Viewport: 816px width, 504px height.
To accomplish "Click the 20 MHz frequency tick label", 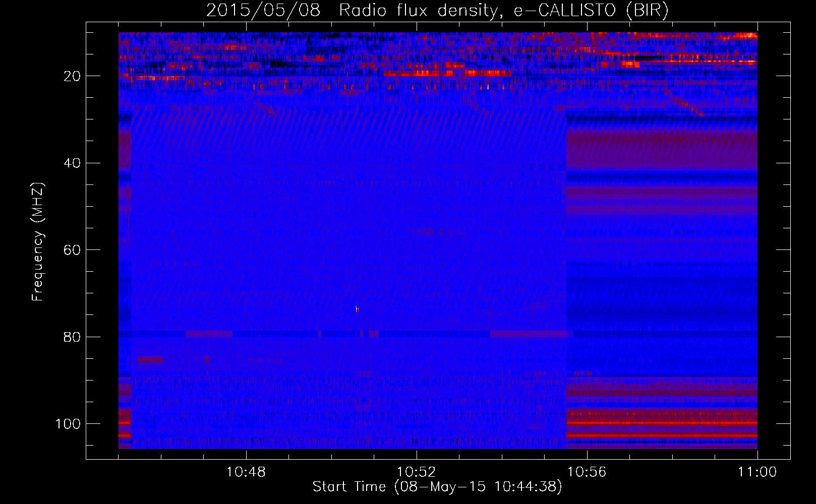I will (x=73, y=76).
